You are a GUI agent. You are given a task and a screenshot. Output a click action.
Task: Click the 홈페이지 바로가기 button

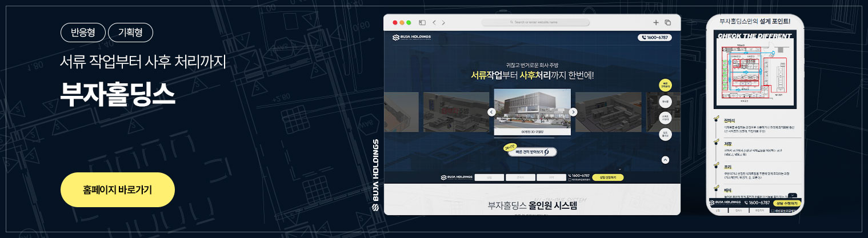tap(117, 189)
